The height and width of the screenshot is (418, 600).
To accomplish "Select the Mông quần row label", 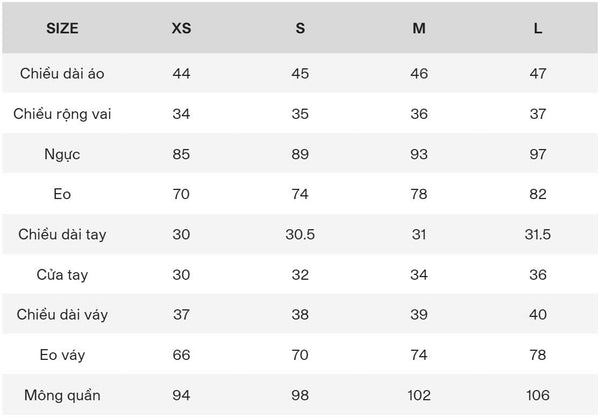I will 62,394.
